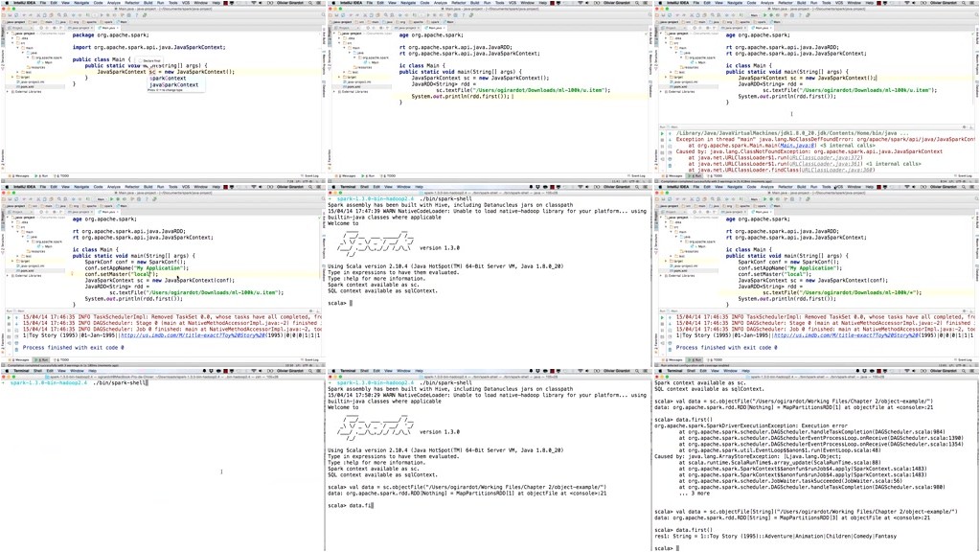This screenshot has width=980, height=552.
Task: Open the frame with System.out.println and no console
Action: (x=490, y=92)
